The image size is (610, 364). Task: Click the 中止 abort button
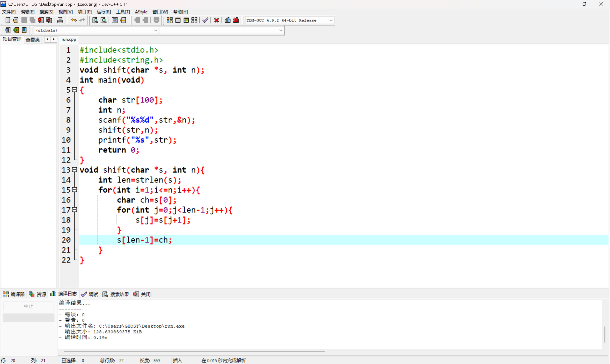point(28,306)
